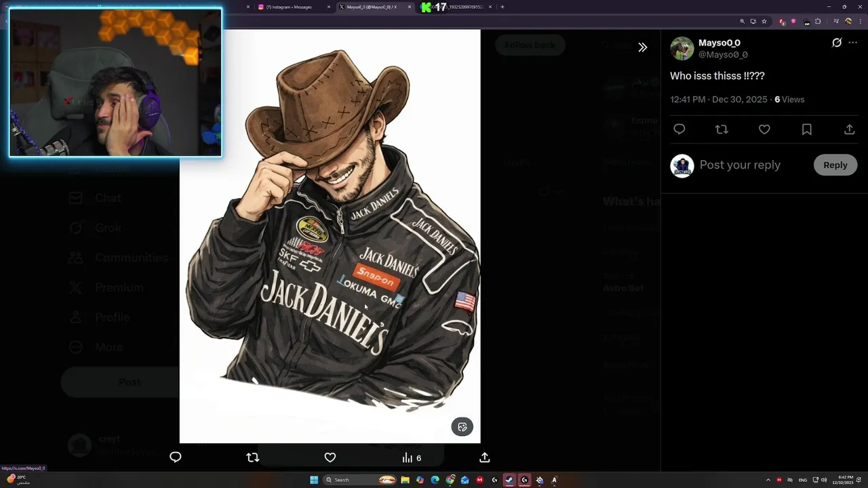
Task: Click the repost icon in the right post panel
Action: point(722,129)
